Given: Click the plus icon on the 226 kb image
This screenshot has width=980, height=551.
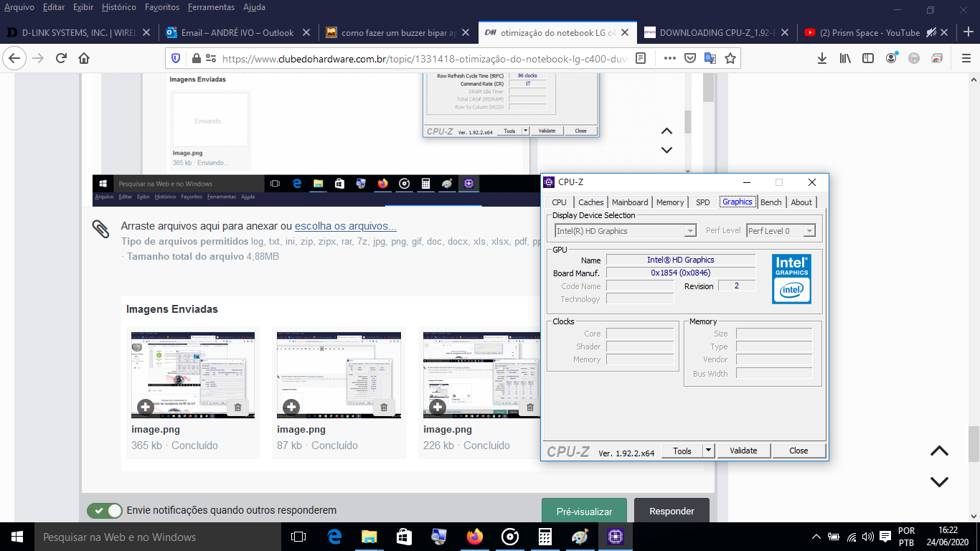Looking at the screenshot, I should pos(438,407).
